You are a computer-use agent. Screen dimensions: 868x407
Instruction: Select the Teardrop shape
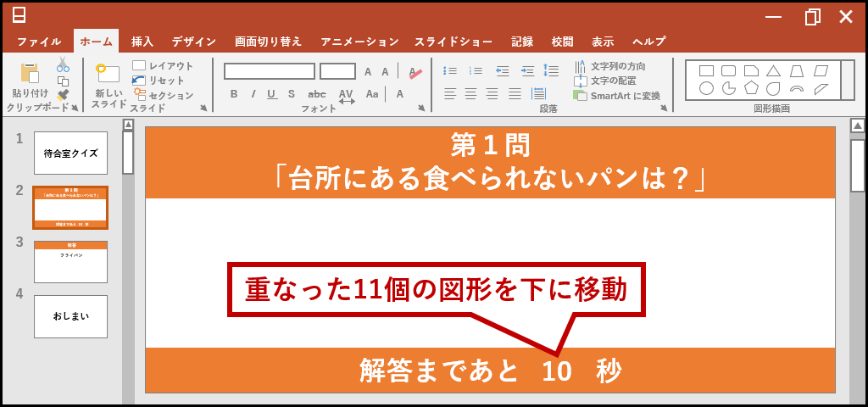click(x=773, y=88)
